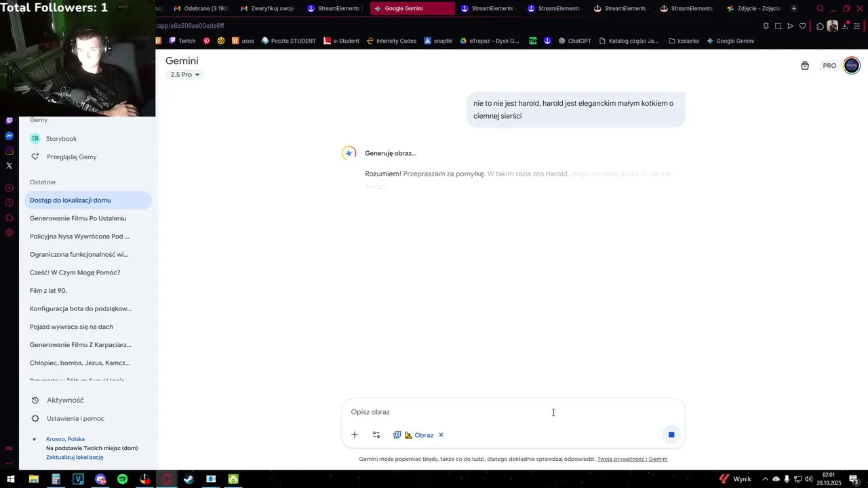Screen dimensions: 868x488
Task: Open the browser extensions cube icon
Action: pos(820,26)
